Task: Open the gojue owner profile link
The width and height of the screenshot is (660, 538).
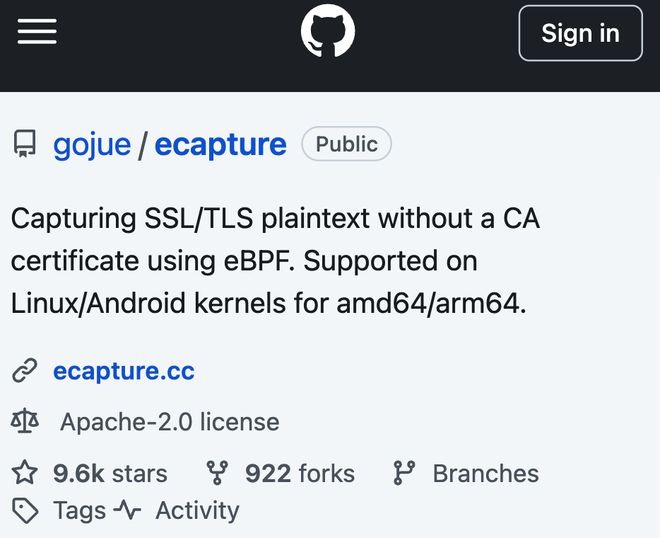Action: [x=92, y=144]
